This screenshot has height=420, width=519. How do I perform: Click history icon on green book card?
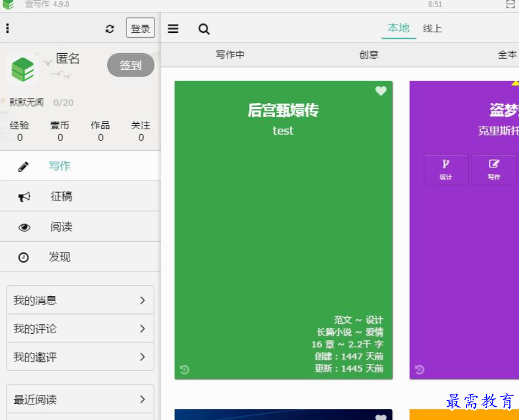tap(184, 370)
